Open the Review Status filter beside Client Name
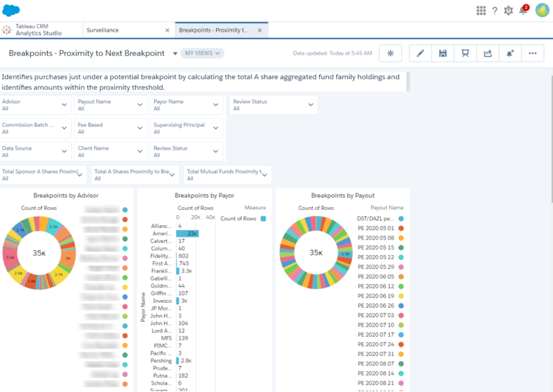This screenshot has width=553, height=392. (186, 152)
